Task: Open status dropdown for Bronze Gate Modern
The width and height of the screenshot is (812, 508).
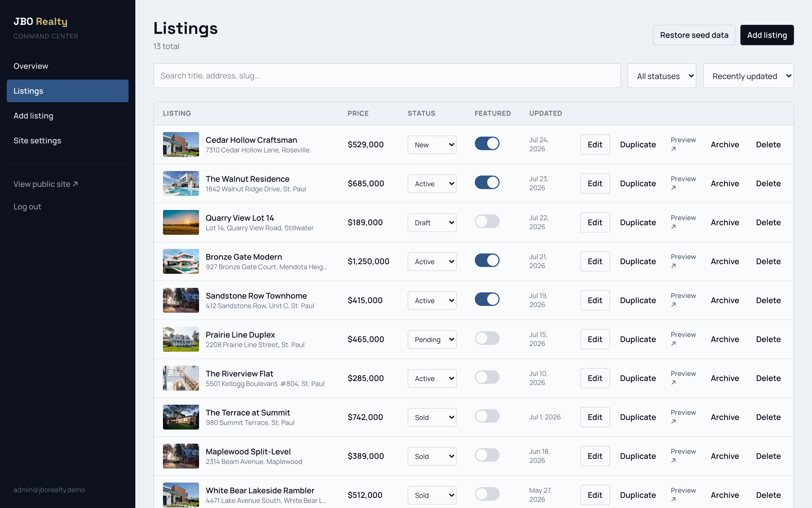Action: [x=432, y=262]
